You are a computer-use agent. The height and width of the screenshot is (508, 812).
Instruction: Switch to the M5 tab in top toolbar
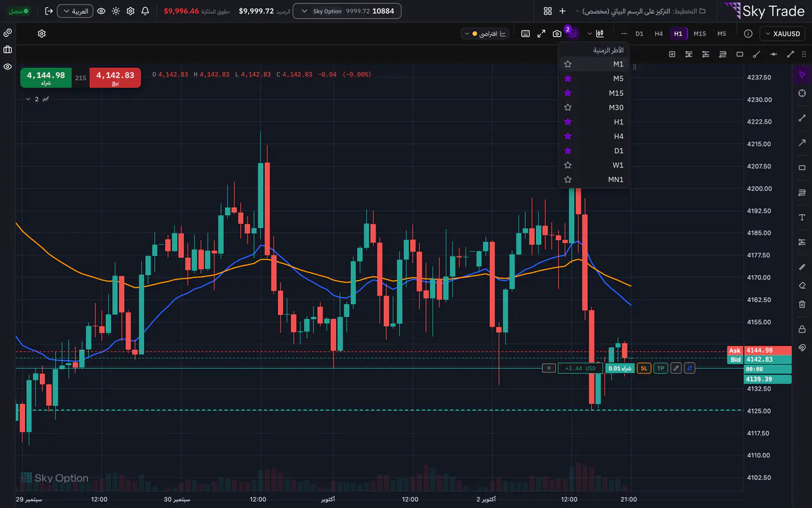coord(721,34)
